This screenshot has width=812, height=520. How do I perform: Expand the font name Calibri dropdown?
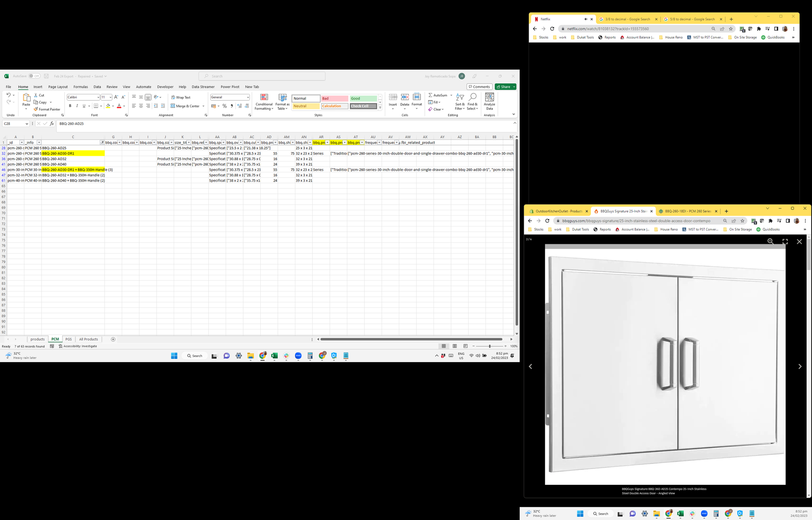(98, 97)
